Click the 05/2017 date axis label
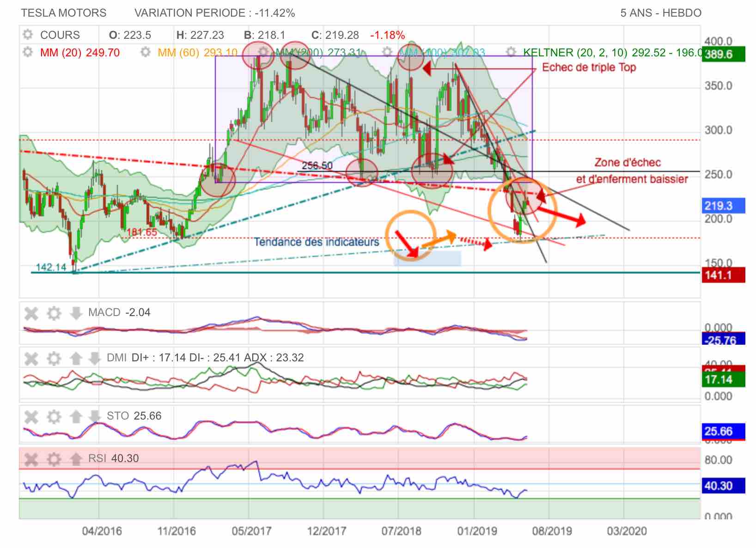Screen dimensions: 756x548 251,531
